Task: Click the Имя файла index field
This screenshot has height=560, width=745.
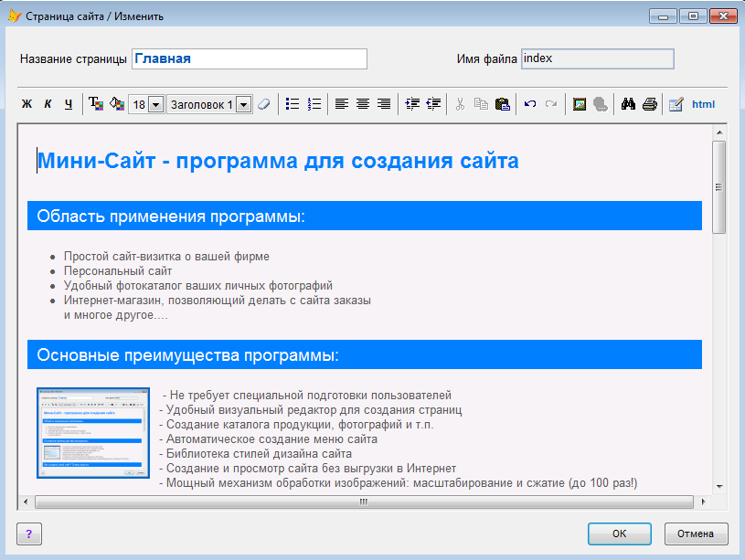Action: 598,58
